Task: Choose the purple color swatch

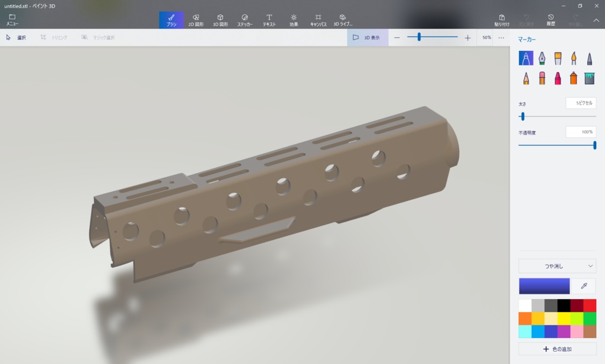Action: pos(564,331)
